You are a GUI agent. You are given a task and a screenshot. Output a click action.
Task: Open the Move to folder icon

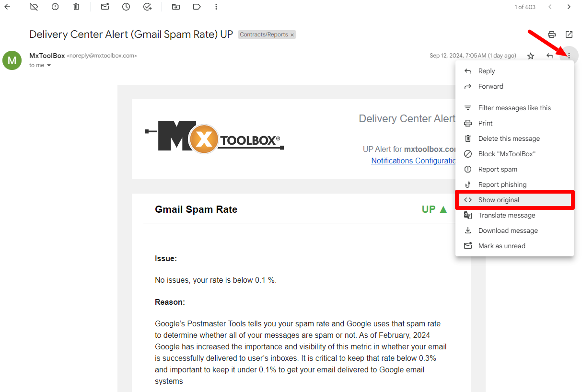(175, 7)
